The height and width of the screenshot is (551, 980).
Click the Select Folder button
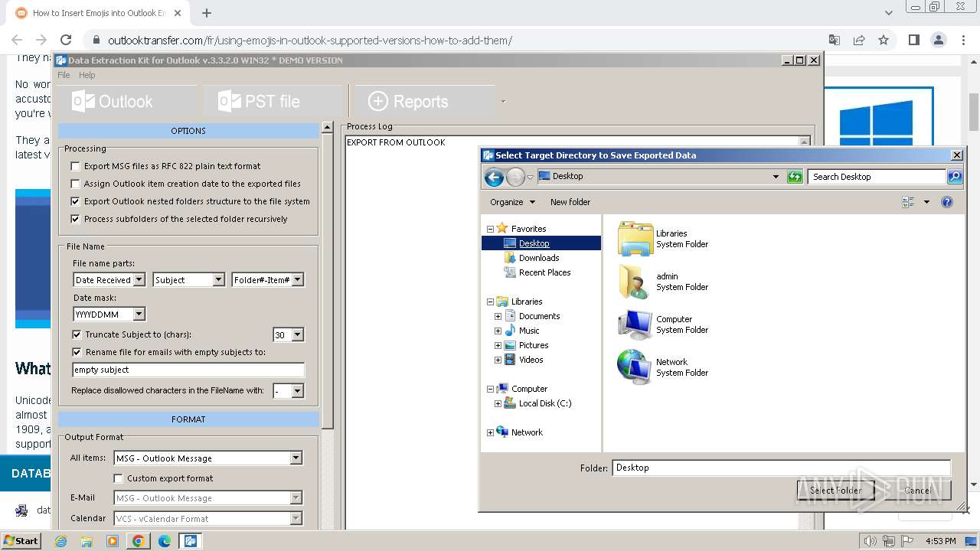(836, 491)
